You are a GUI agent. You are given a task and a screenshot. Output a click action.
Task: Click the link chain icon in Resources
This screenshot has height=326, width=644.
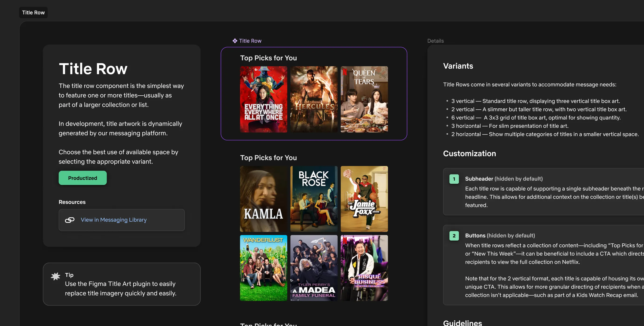(x=70, y=220)
